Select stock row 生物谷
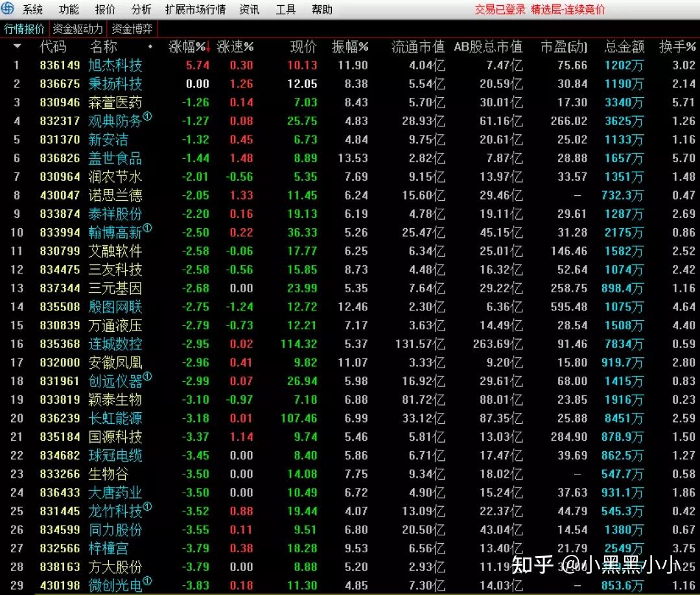Viewport: 700px width, 595px height. click(350, 474)
